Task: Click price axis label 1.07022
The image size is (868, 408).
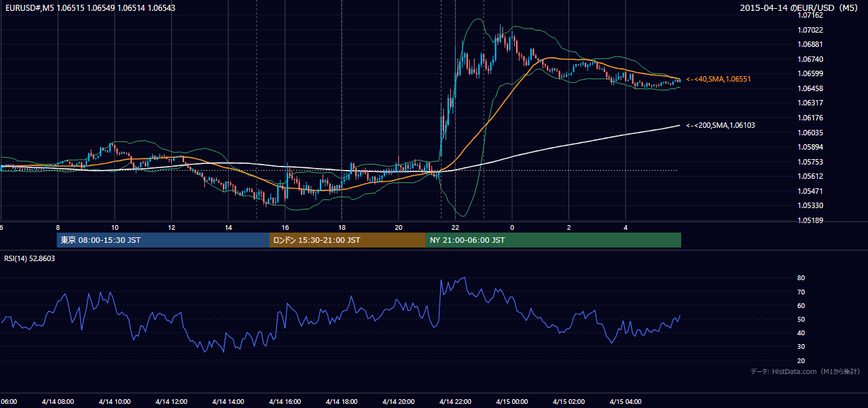Action: 811,30
